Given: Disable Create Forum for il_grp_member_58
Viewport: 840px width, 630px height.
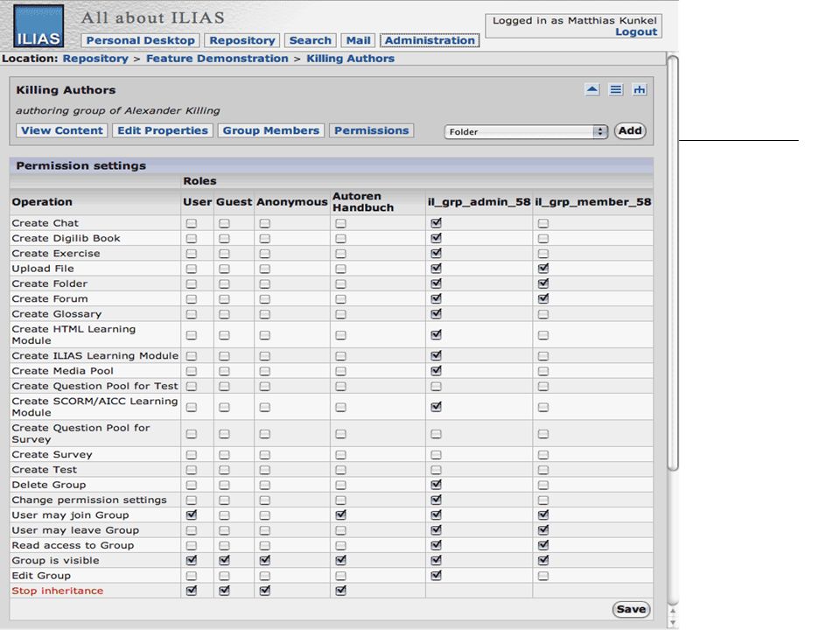Looking at the screenshot, I should click(x=543, y=298).
